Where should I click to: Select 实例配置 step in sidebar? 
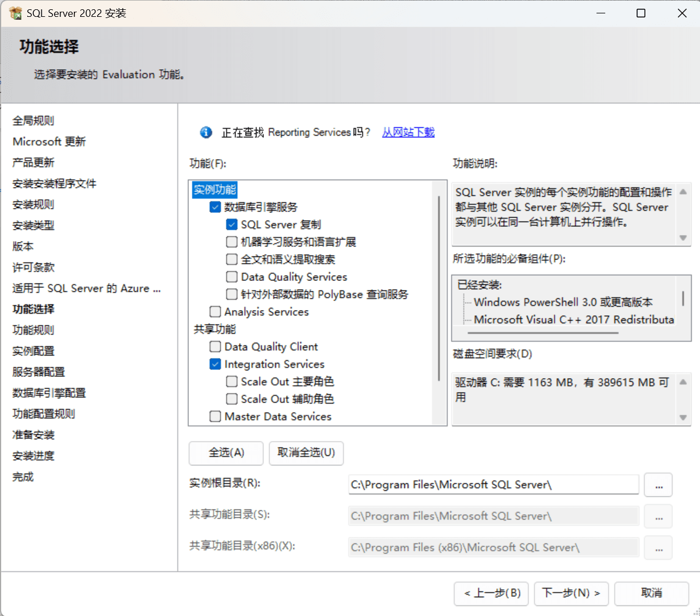click(33, 351)
